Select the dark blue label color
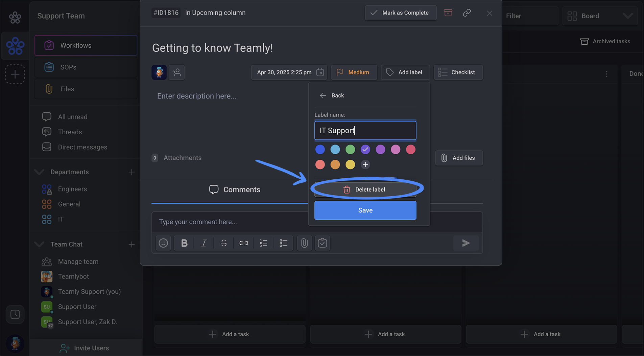Image resolution: width=644 pixels, height=356 pixels. pyautogui.click(x=320, y=149)
